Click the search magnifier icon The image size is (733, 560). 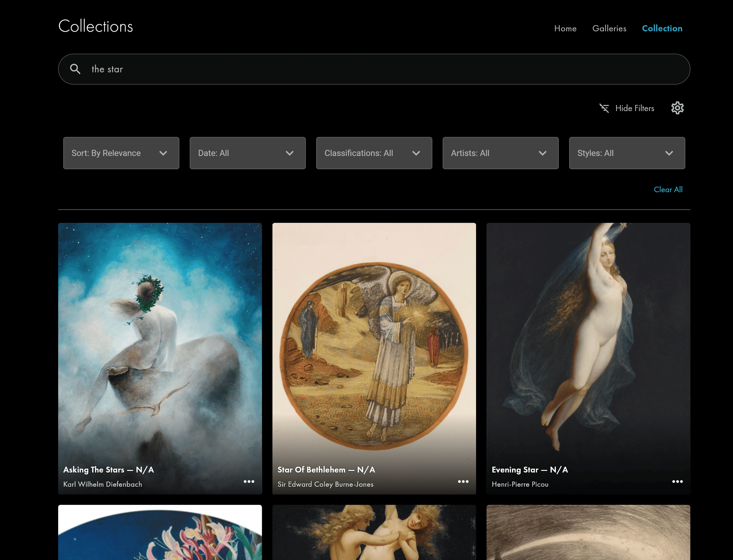(75, 69)
